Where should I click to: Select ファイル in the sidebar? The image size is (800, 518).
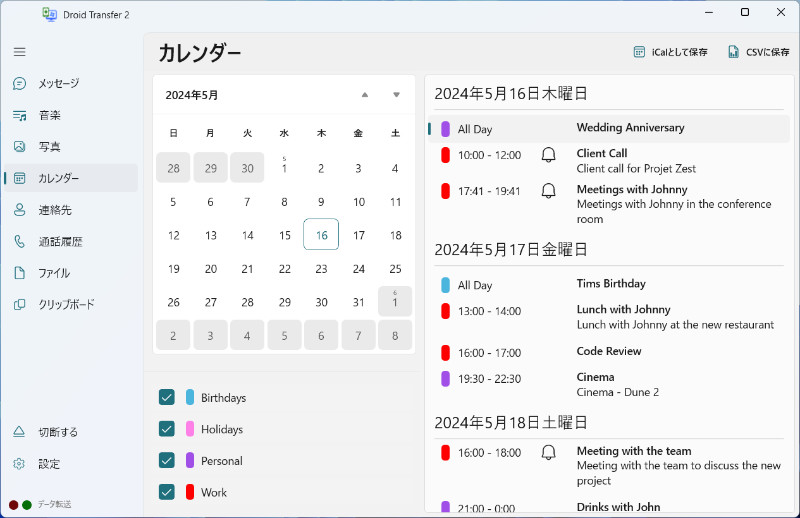point(54,273)
